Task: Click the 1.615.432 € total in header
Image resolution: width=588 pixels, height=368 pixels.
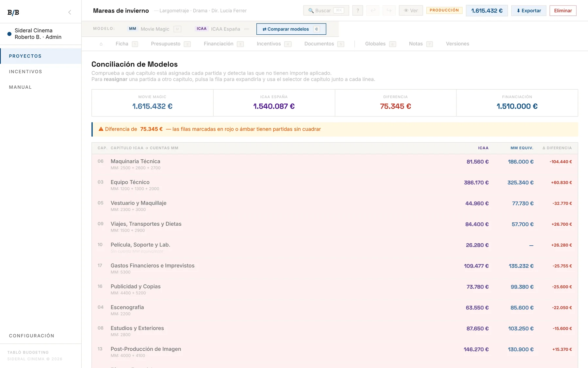Action: click(x=487, y=10)
